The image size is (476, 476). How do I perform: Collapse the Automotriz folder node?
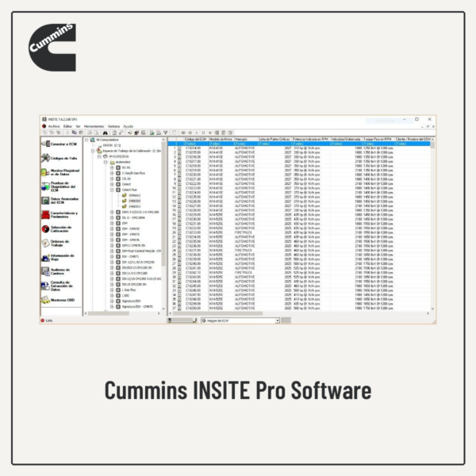(x=106, y=162)
